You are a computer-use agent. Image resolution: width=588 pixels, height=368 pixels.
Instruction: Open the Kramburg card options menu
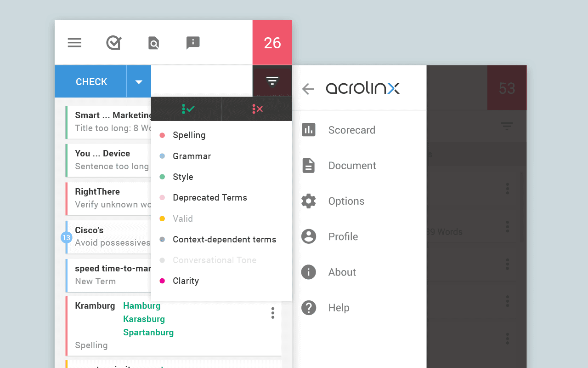tap(272, 313)
